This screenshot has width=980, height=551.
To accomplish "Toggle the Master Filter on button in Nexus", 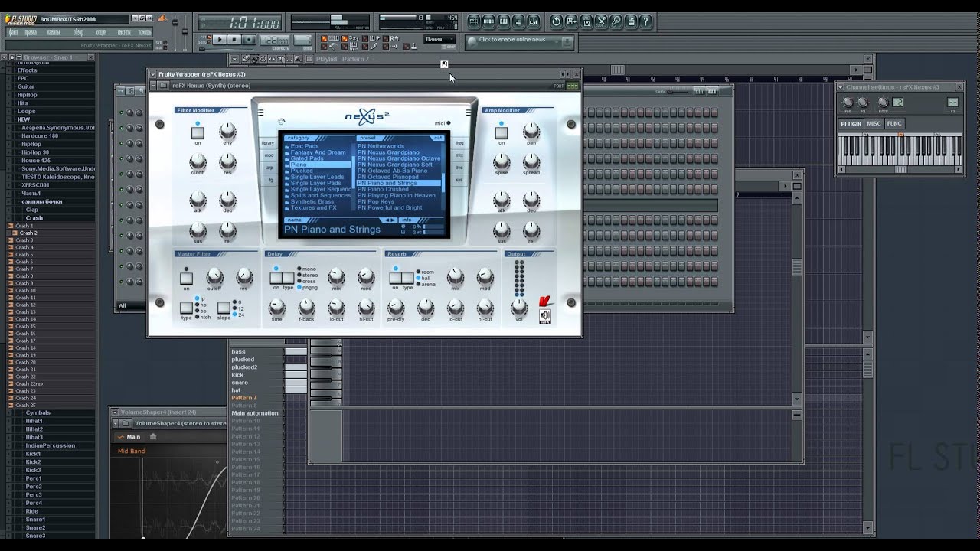I will (x=186, y=279).
